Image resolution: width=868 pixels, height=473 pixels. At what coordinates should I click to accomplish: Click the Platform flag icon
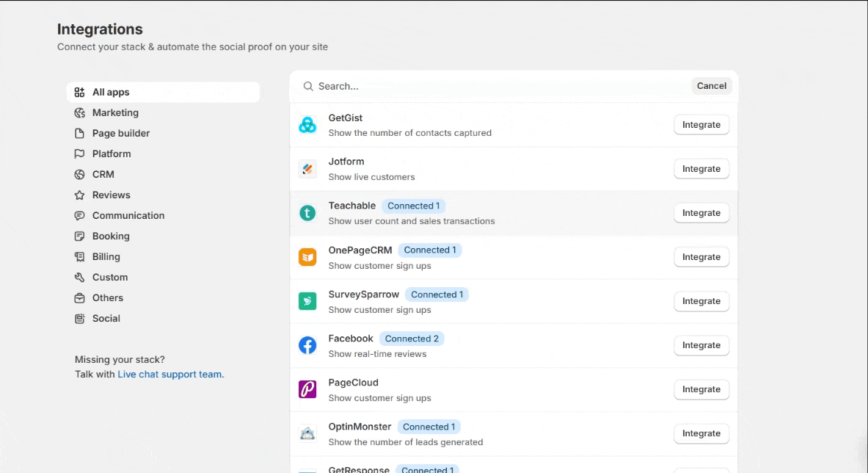pos(80,154)
